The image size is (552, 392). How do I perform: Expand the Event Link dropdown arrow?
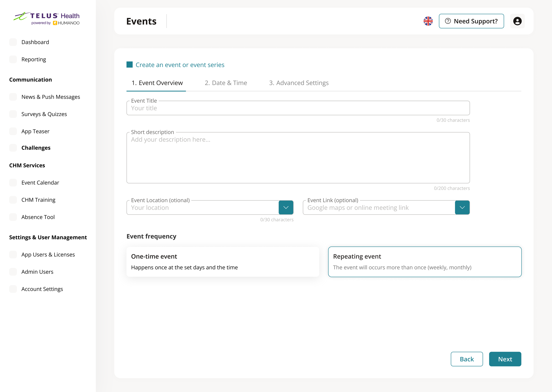[x=462, y=207]
